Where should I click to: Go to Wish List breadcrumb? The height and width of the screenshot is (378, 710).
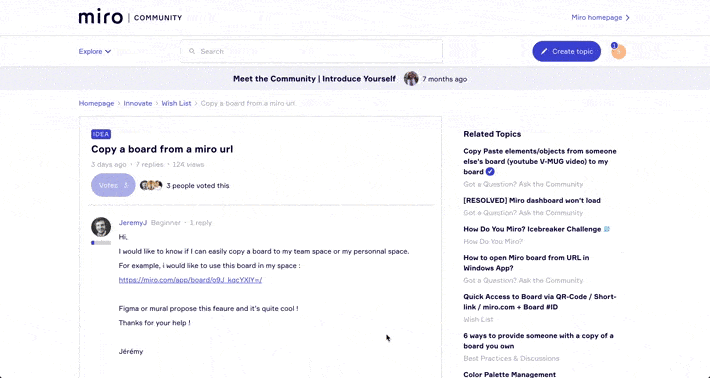[x=176, y=103]
